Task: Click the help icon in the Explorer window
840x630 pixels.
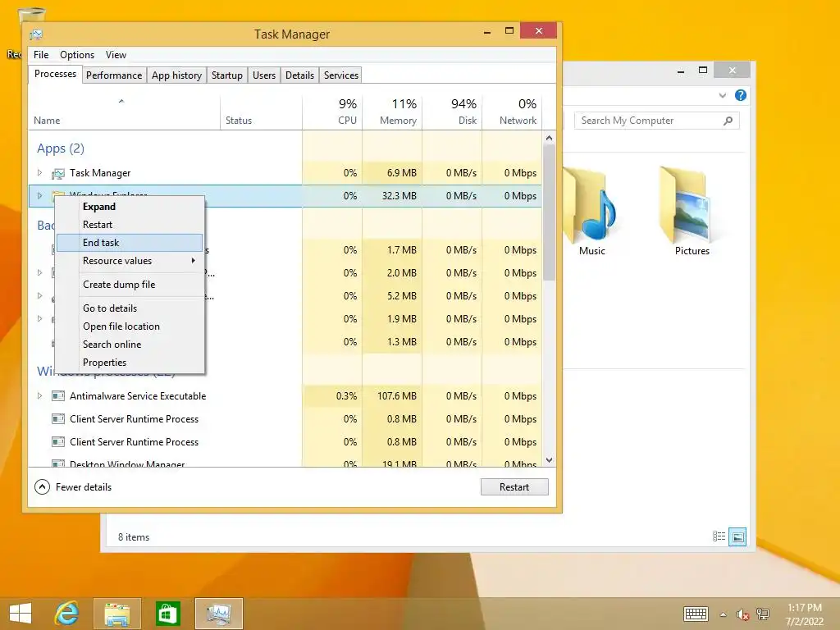Action: (x=741, y=95)
